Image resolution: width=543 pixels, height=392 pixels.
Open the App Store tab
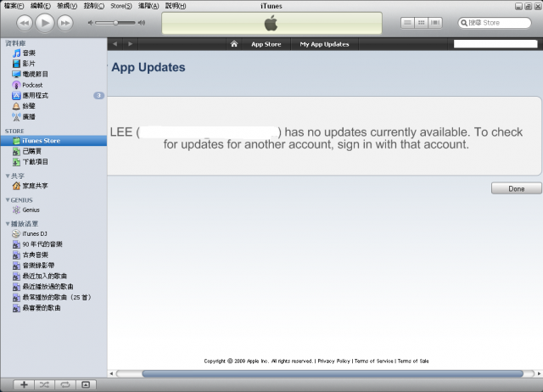click(266, 44)
